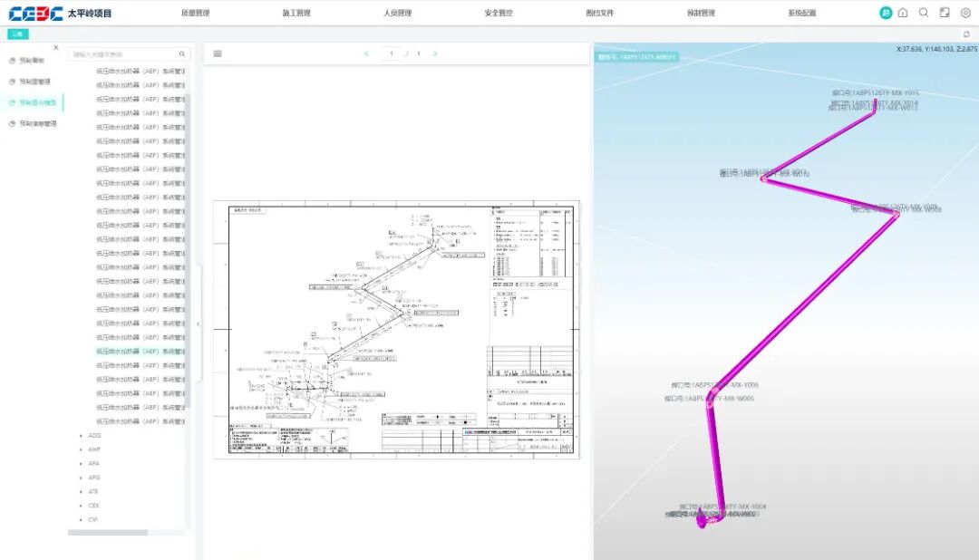Go to next drawing page arrow
979x560 pixels.
coord(435,53)
